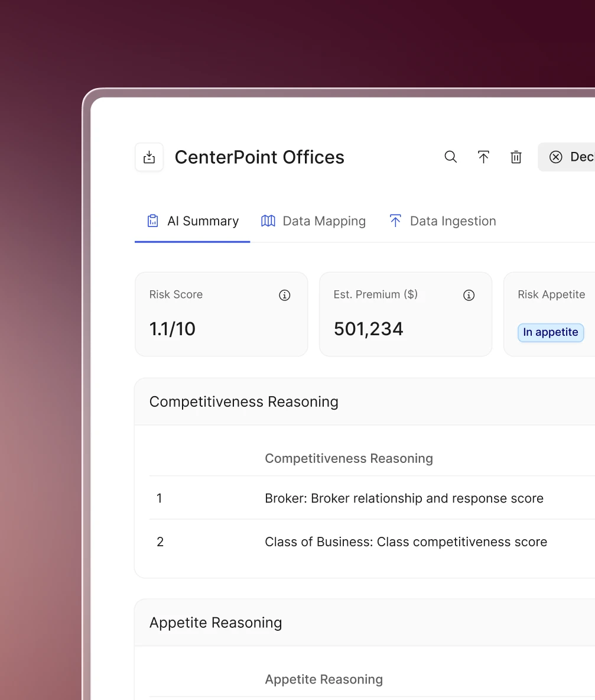Screen dimensions: 595x700
Task: Go to the Data Ingestion tab
Action: point(442,221)
